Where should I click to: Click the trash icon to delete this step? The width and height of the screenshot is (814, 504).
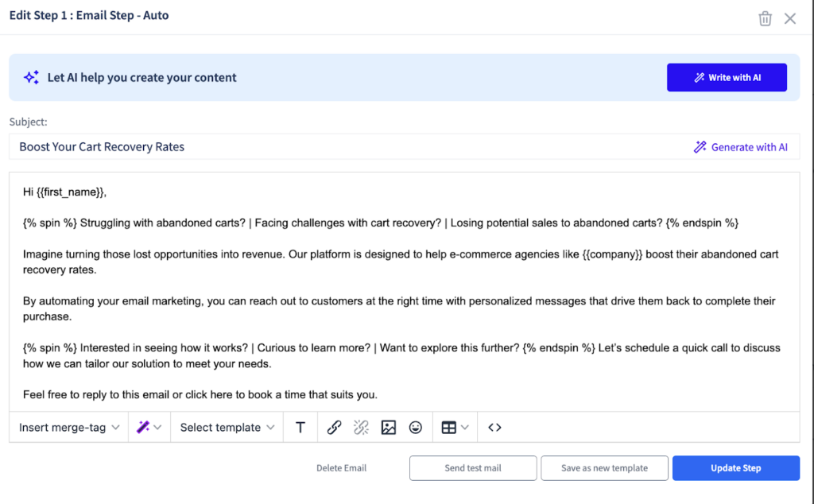765,17
